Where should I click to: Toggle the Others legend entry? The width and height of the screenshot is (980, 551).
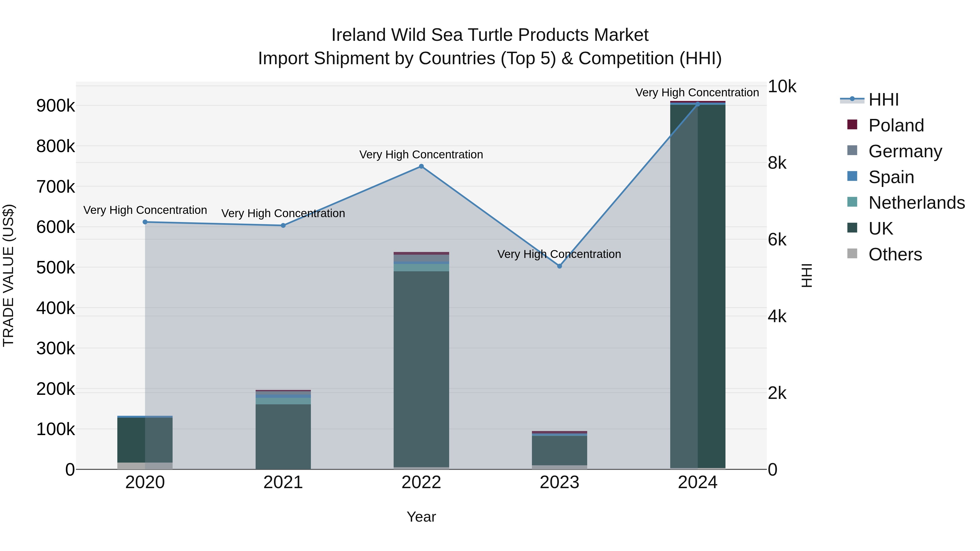[x=884, y=254]
